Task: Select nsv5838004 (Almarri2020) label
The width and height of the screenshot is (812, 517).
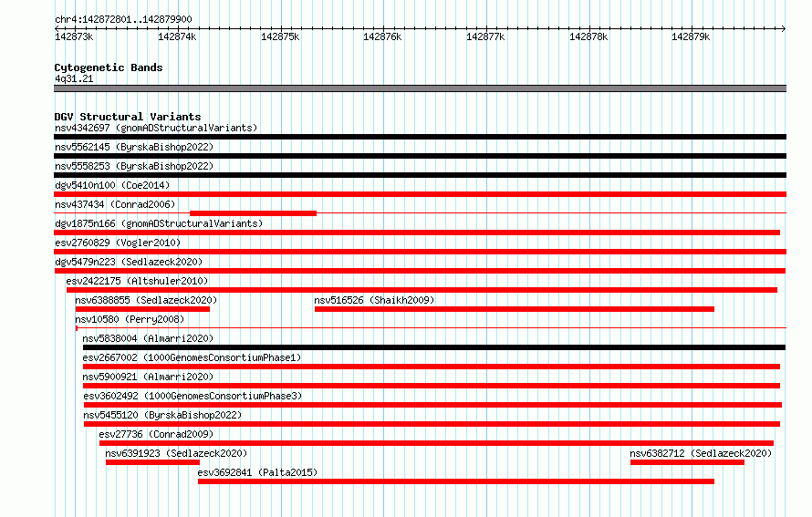Action: (148, 338)
